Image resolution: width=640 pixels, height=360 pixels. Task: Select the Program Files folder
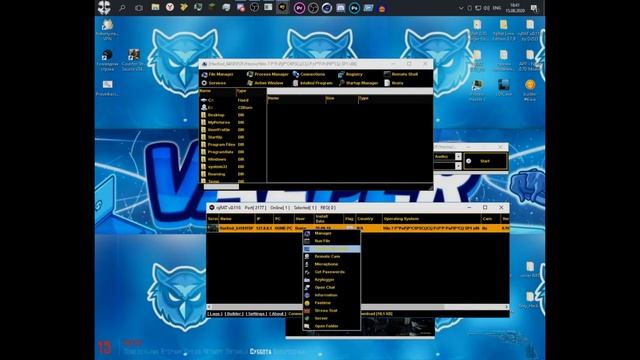tap(222, 144)
